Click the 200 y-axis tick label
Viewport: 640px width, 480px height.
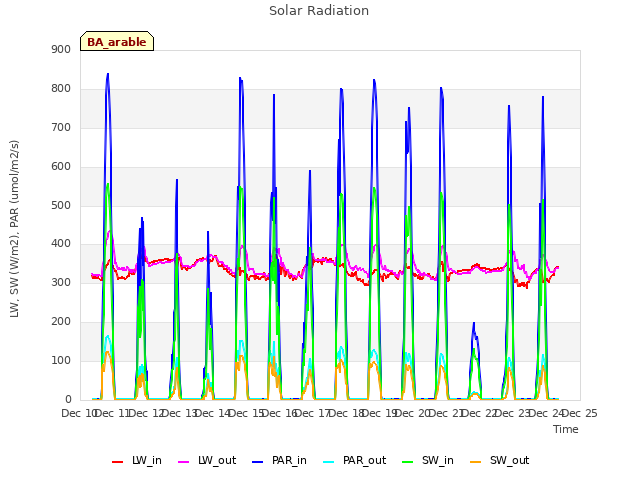pyautogui.click(x=61, y=322)
